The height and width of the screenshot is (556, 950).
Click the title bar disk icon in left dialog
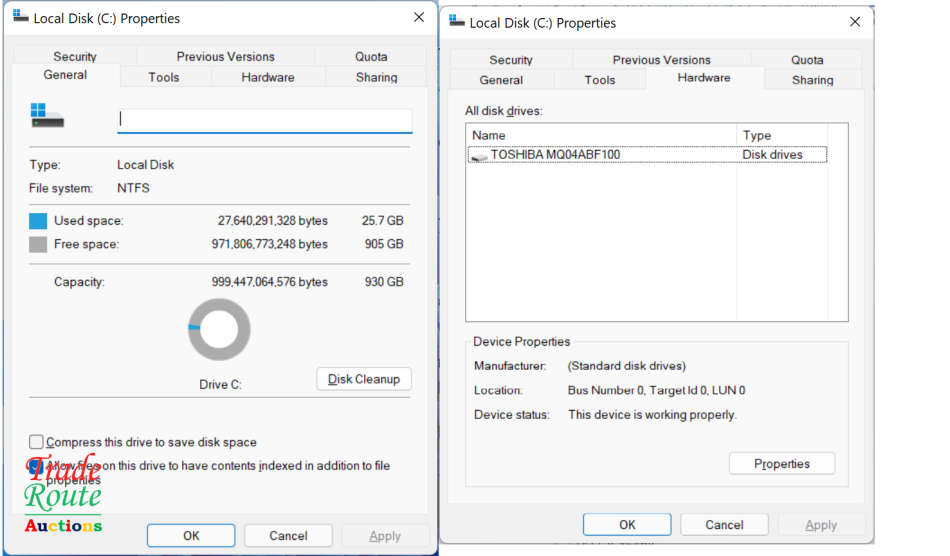click(x=21, y=18)
